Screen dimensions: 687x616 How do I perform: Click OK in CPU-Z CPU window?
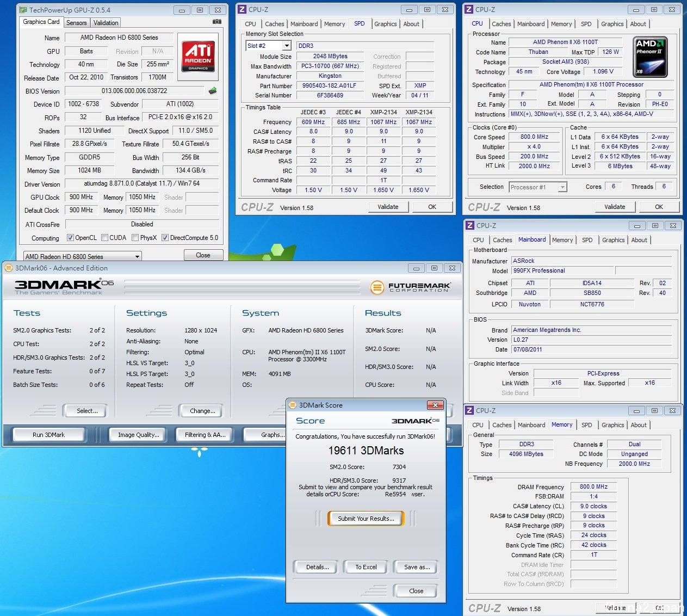659,207
